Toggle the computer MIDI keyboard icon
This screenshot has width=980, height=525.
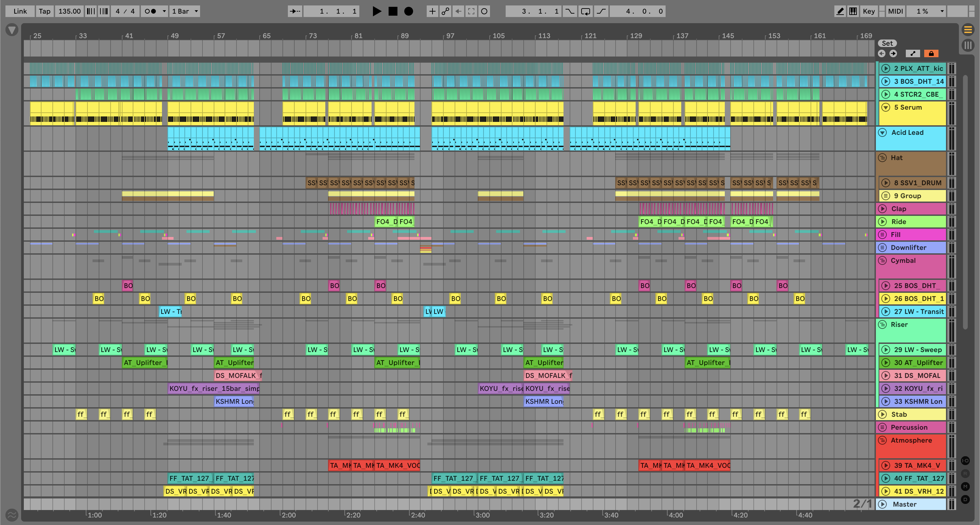click(853, 12)
